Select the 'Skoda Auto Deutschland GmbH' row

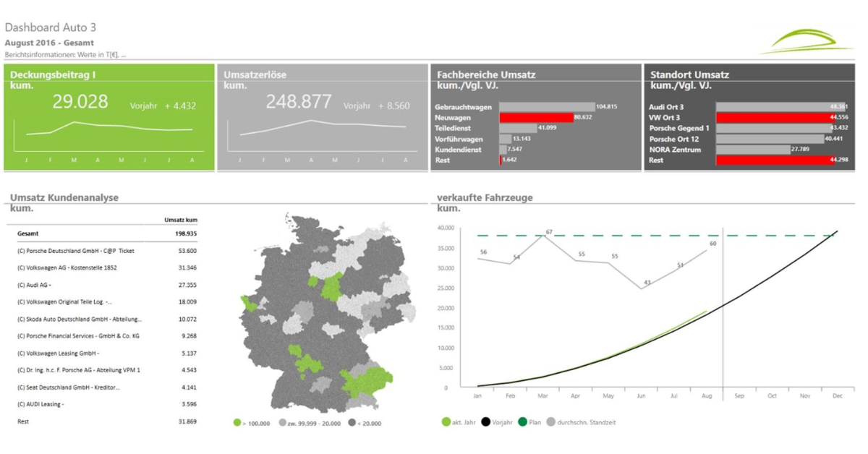[106, 319]
